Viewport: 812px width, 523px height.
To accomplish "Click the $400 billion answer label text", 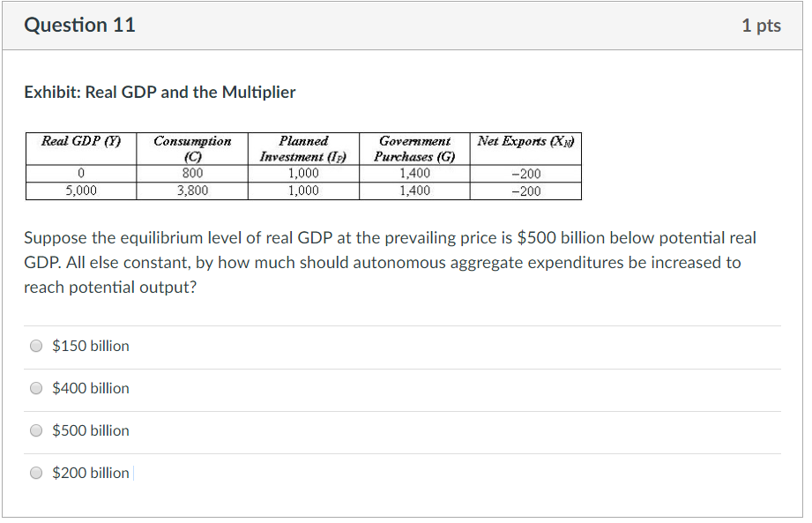I will (91, 388).
